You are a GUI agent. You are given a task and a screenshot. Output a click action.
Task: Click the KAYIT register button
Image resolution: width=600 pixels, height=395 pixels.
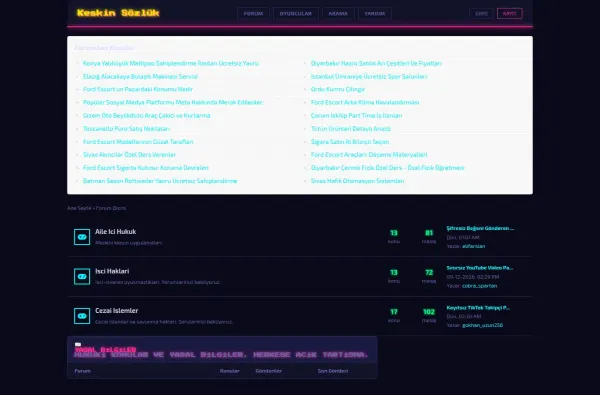(510, 13)
